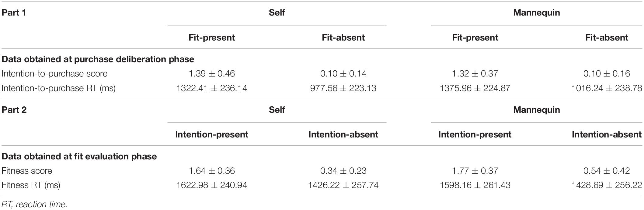Click 'Data obtained at fit evaluation phase' heading
The image size is (644, 210).
(79, 156)
